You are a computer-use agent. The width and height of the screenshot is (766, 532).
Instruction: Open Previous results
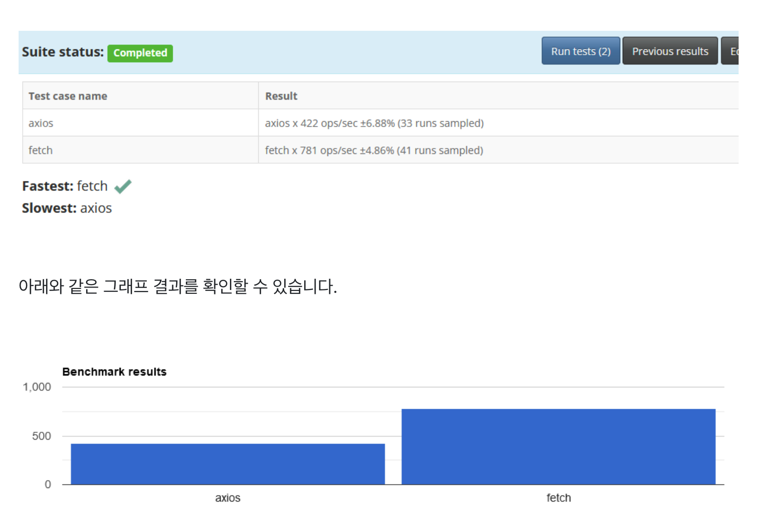click(x=670, y=51)
